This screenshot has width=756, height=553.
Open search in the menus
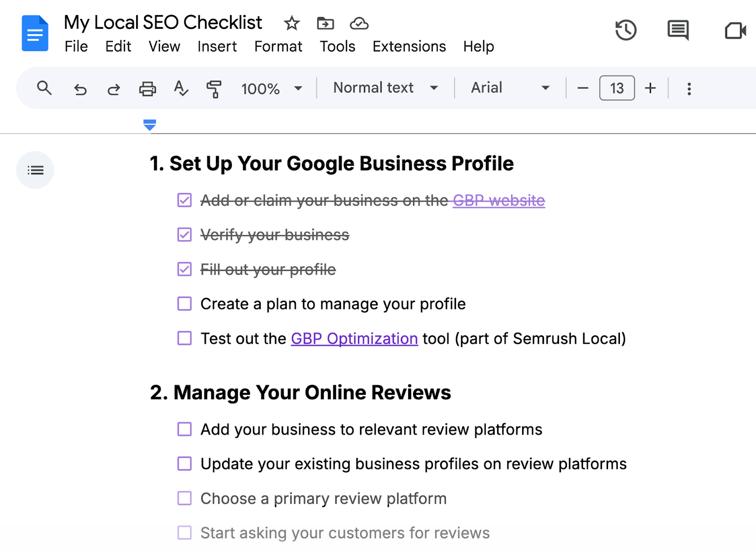[44, 88]
